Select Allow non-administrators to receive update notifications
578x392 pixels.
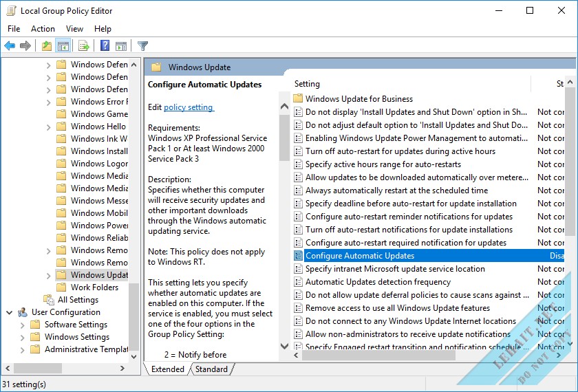click(x=429, y=334)
